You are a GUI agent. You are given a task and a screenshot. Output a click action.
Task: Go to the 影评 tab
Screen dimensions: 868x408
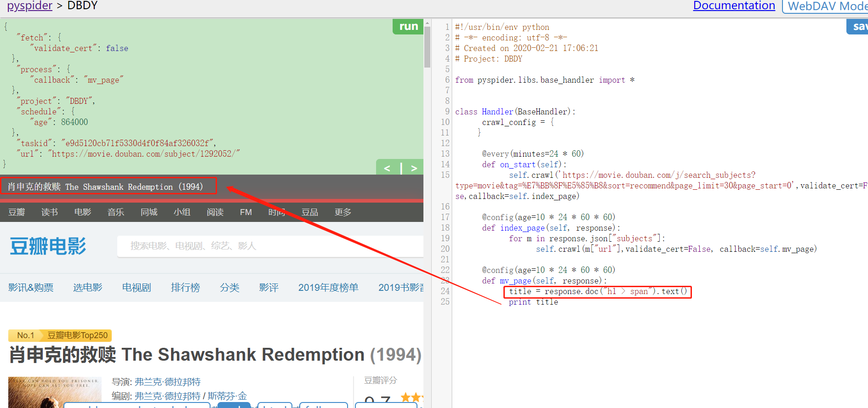click(x=269, y=288)
